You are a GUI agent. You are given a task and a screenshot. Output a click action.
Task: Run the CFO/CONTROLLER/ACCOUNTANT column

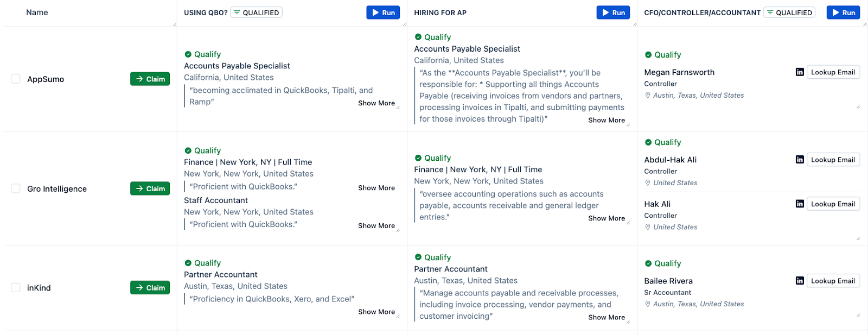tap(843, 12)
